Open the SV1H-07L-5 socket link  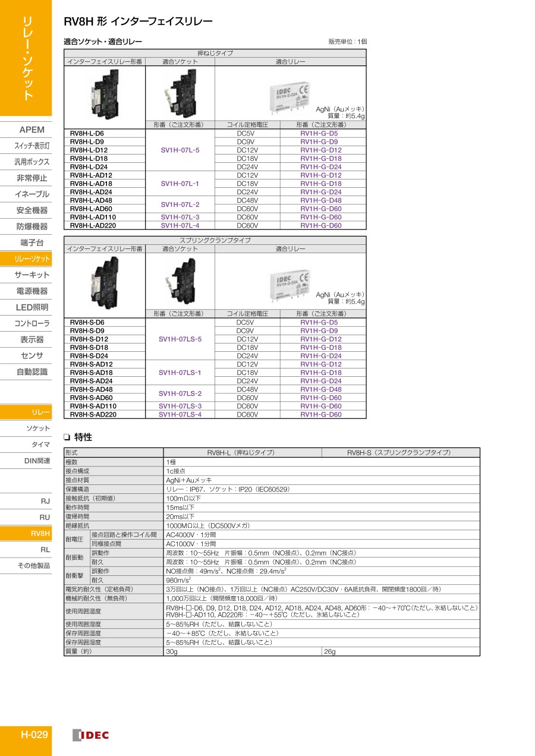tap(180, 150)
